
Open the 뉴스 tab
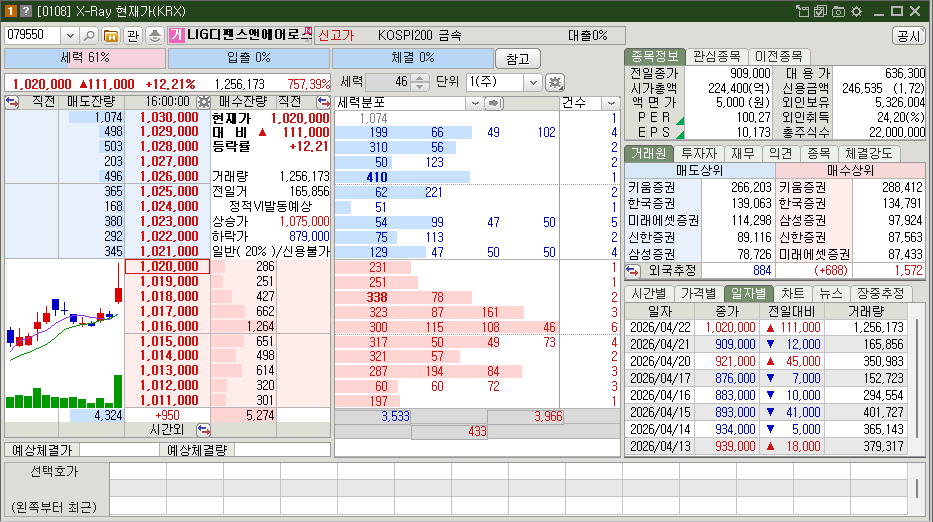tap(831, 293)
